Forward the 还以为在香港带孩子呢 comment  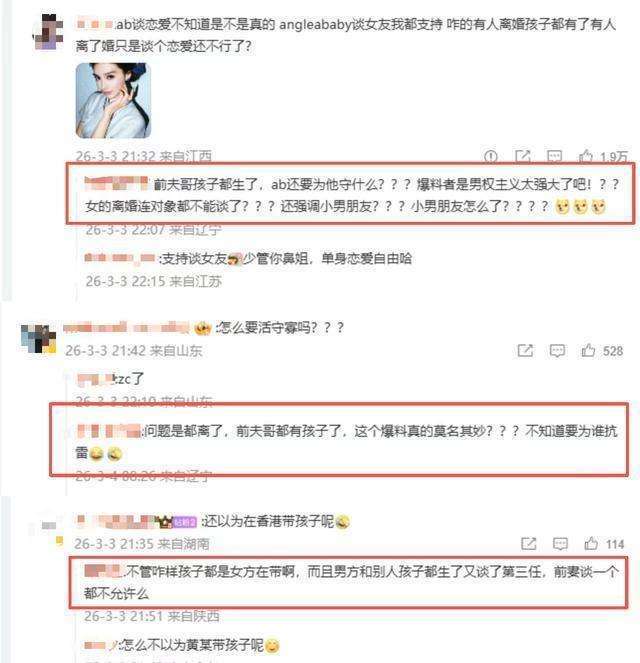click(528, 544)
